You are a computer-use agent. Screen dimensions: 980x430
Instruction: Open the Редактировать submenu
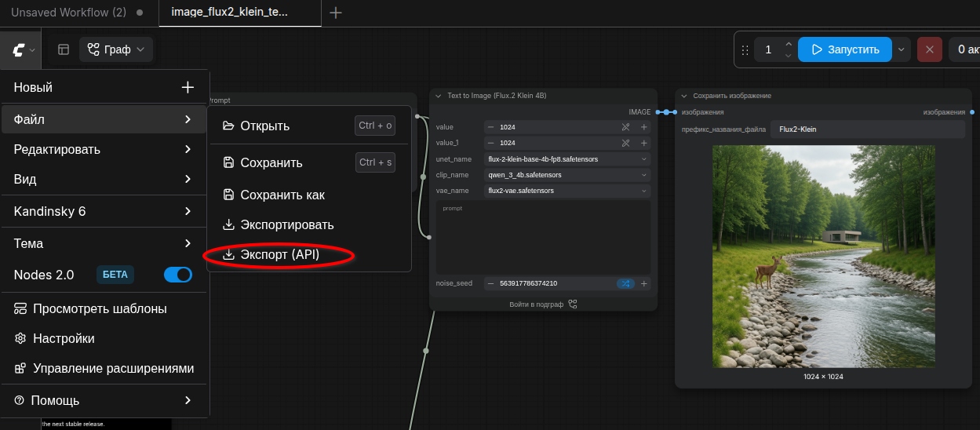click(x=105, y=149)
